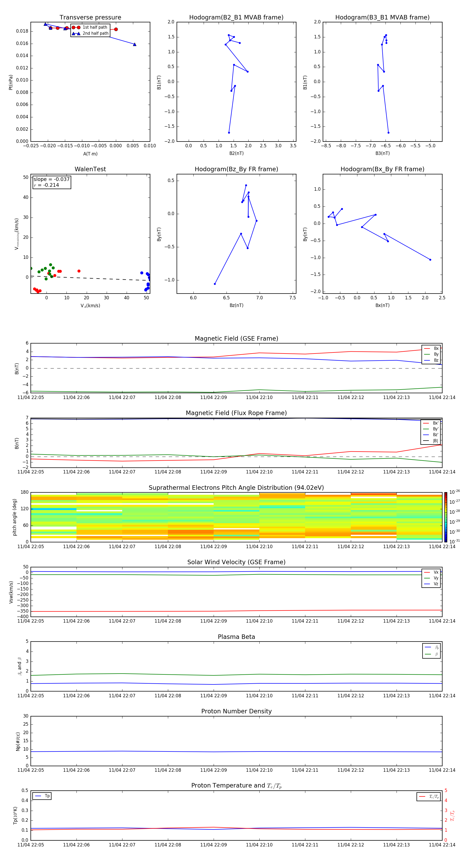The width and height of the screenshot is (473, 868).
Task: Click the "Transverse pressure" plot title
Action: click(x=90, y=17)
